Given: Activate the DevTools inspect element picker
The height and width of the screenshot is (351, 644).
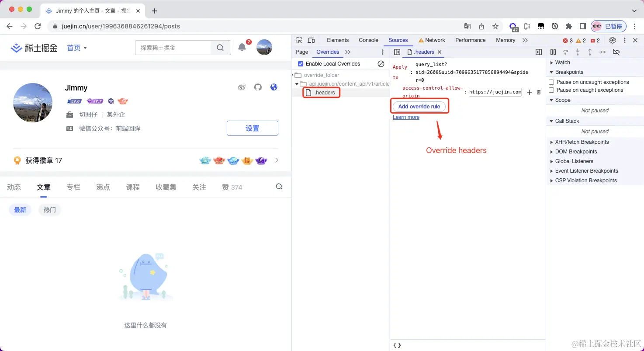Looking at the screenshot, I should pyautogui.click(x=299, y=40).
